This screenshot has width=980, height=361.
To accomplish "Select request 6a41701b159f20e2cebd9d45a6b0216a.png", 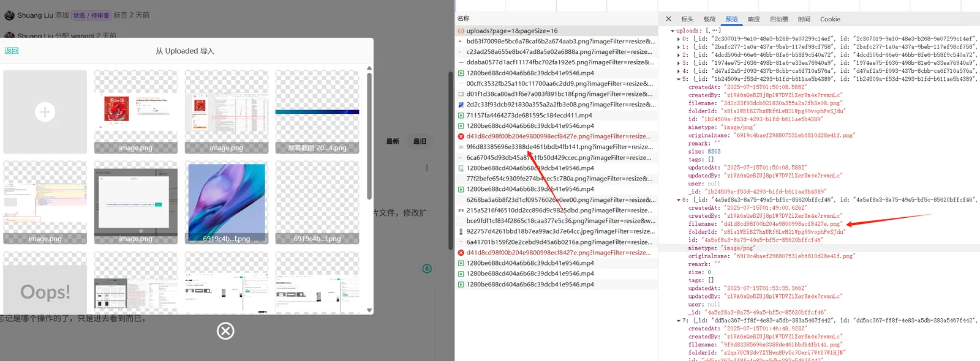I will 556,242.
